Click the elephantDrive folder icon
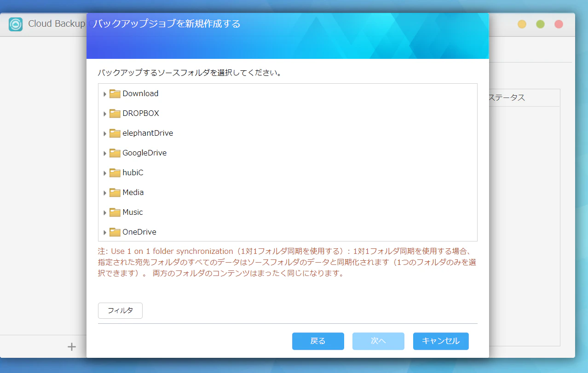The image size is (588, 373). (x=115, y=133)
